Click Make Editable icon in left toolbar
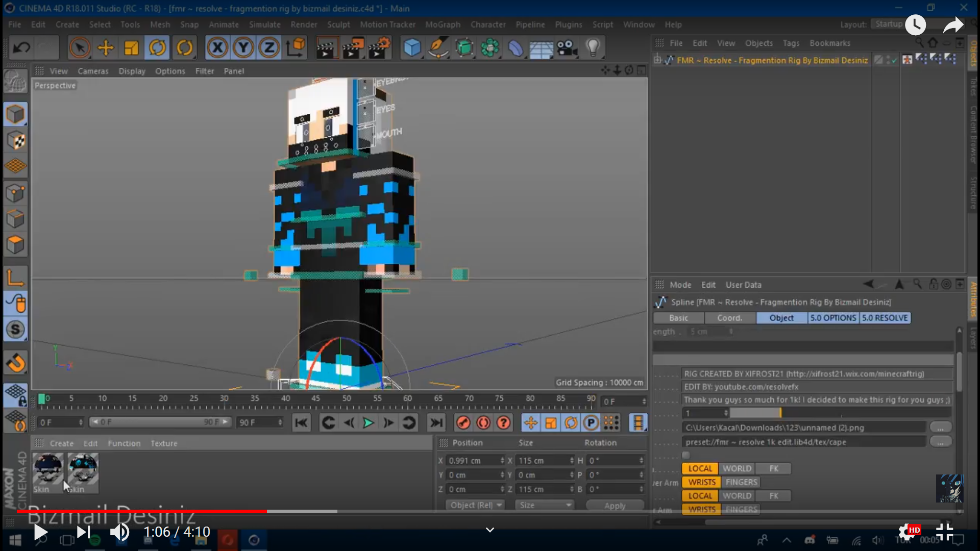This screenshot has height=551, width=980. (x=15, y=82)
